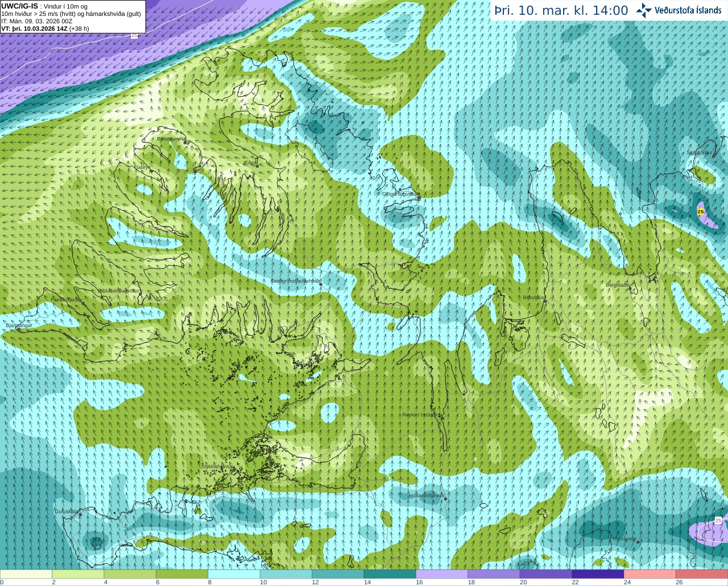Click the legend scale value '16'

pyautogui.click(x=419, y=582)
